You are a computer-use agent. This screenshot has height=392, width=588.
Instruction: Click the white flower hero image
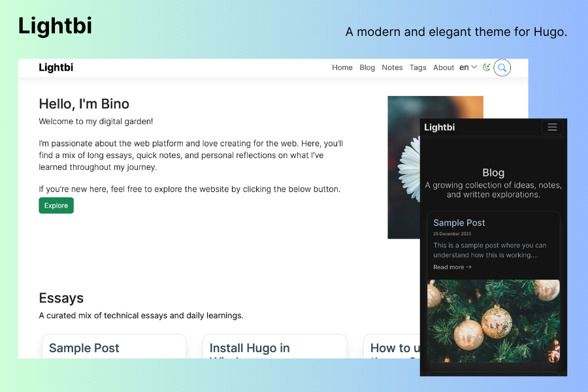(404, 167)
